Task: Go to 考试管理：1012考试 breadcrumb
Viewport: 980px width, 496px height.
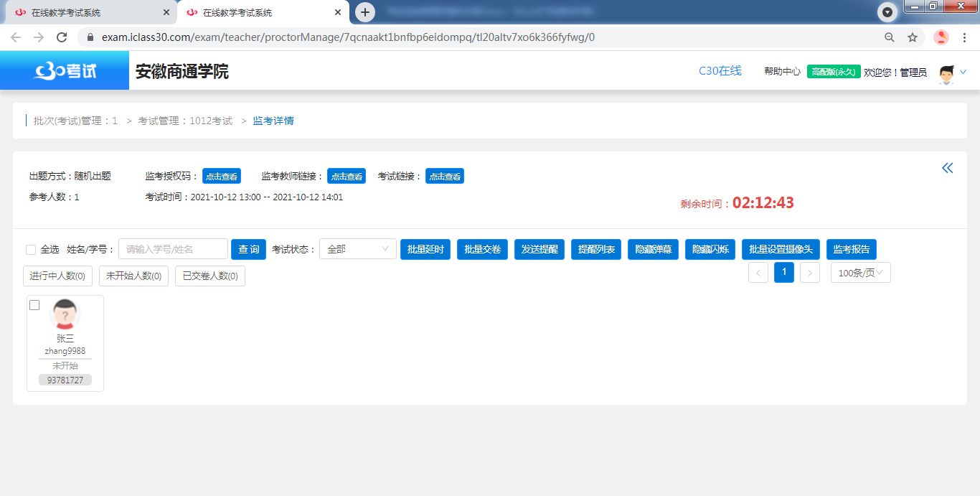Action: coord(185,121)
